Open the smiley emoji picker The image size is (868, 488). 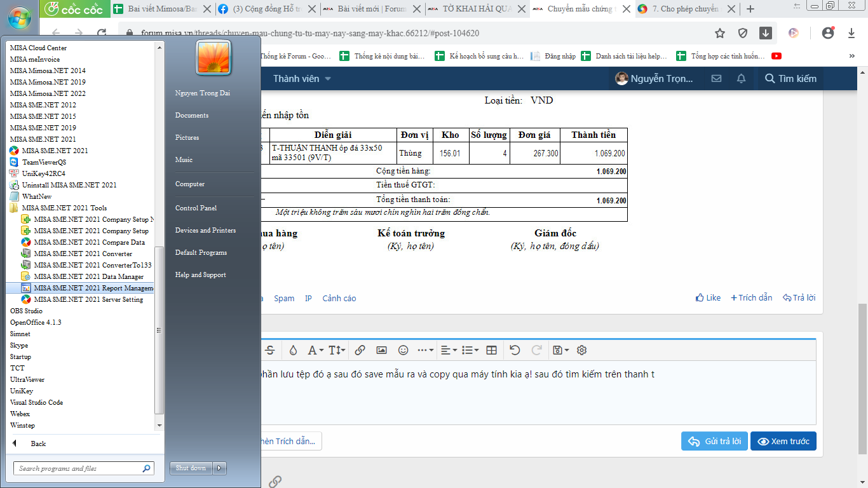pyautogui.click(x=403, y=350)
